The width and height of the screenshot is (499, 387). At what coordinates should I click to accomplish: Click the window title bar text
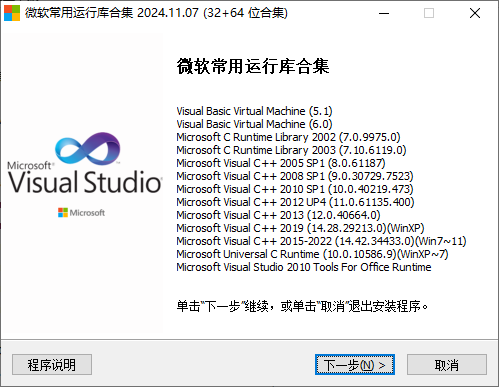pos(156,13)
